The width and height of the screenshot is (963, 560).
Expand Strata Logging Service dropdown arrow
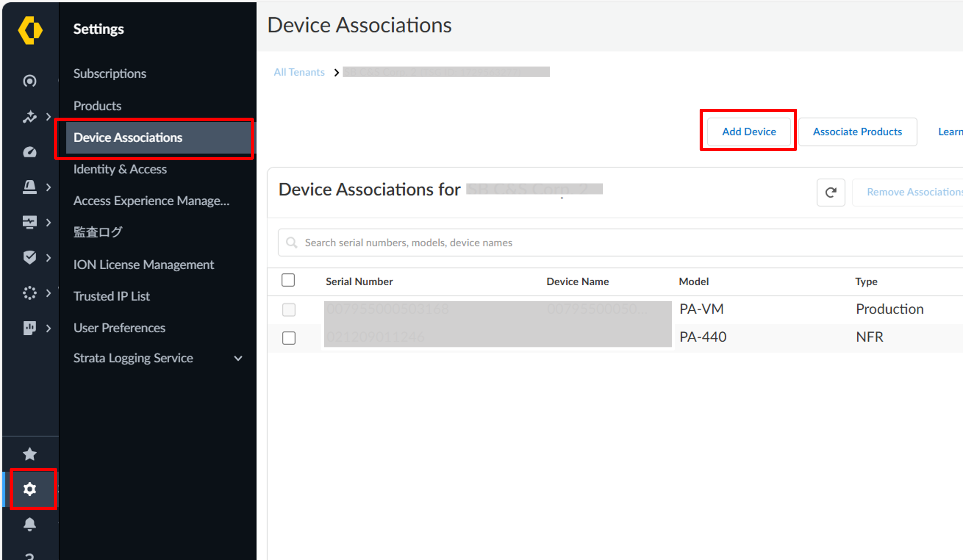pos(238,358)
